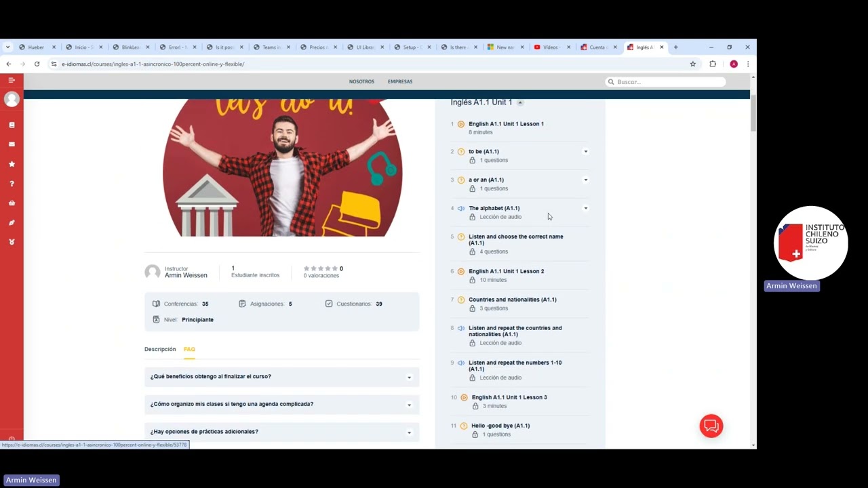Open the NOSOTROS menu item
The height and width of the screenshot is (488, 868).
(361, 81)
